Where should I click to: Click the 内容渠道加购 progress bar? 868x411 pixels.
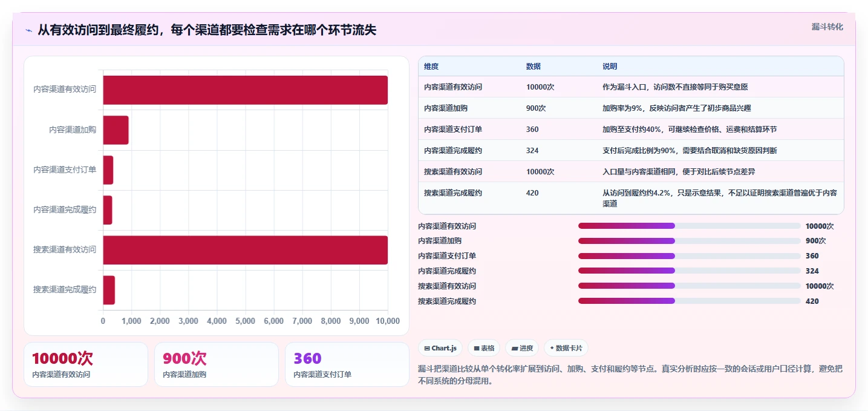click(690, 241)
